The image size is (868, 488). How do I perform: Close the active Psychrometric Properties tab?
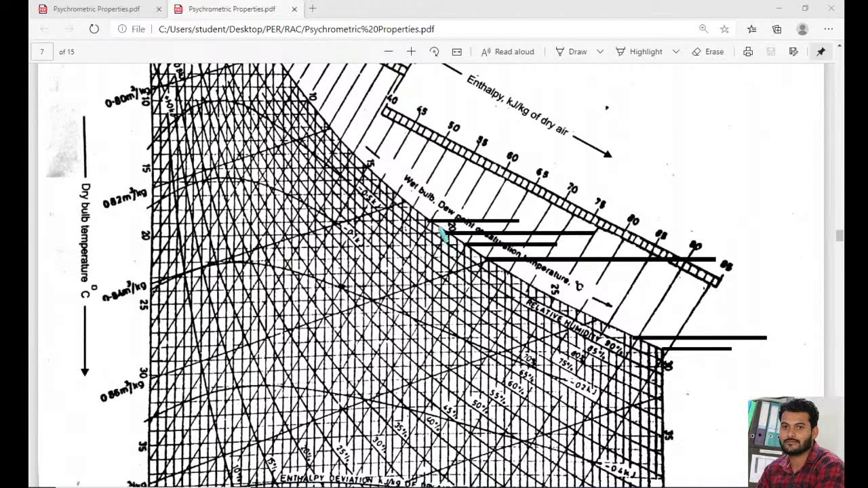[x=294, y=9]
